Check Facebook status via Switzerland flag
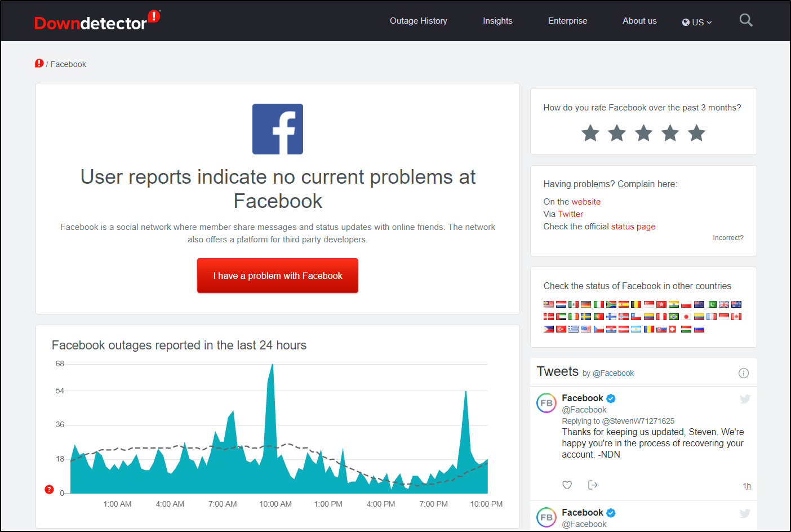 (x=672, y=329)
